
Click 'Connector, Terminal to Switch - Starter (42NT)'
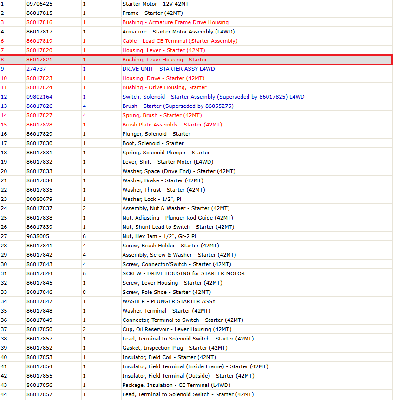tap(183, 320)
